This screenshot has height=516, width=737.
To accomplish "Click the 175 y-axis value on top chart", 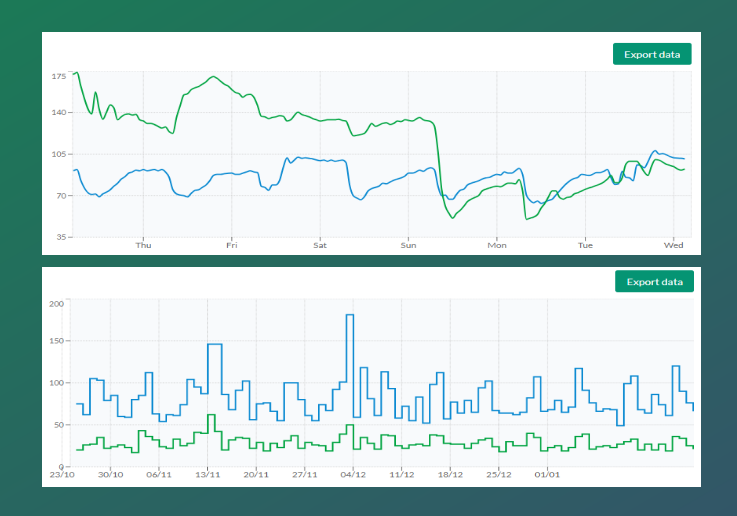I will pyautogui.click(x=58, y=76).
